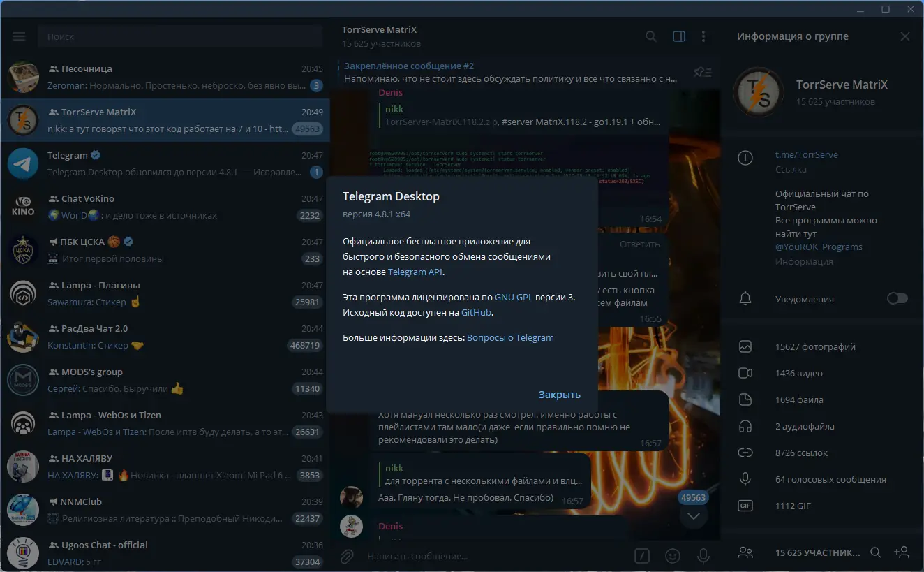Open the bot commands slash icon

point(642,556)
